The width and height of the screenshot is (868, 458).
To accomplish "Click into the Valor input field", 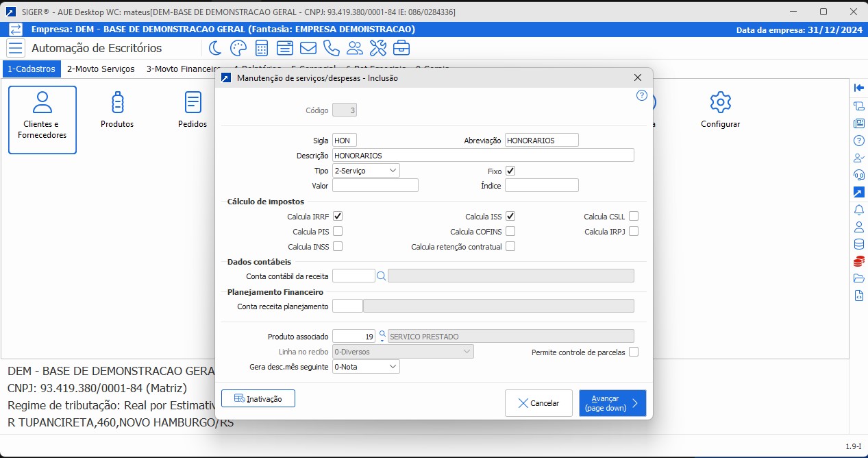I will pyautogui.click(x=375, y=186).
